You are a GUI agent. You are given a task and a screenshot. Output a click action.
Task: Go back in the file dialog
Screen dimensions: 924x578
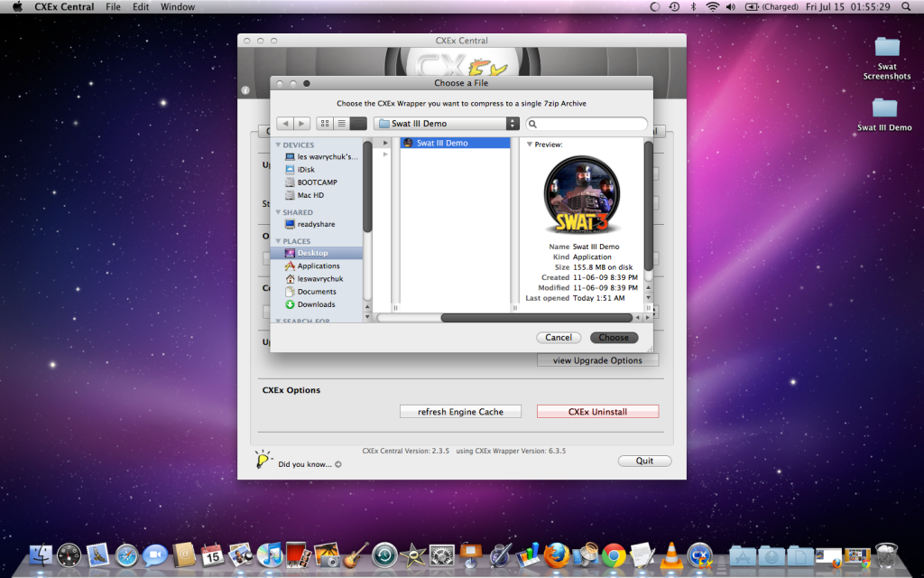pyautogui.click(x=285, y=123)
